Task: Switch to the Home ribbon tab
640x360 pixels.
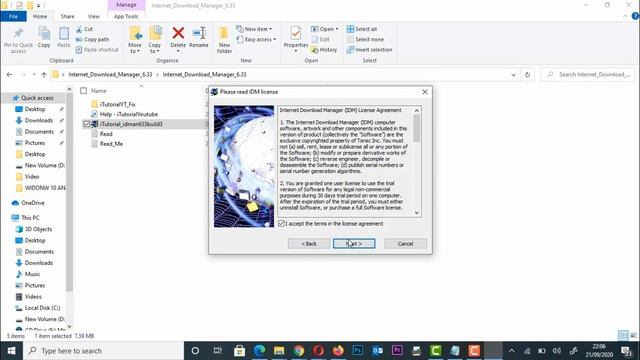Action: (x=40, y=16)
